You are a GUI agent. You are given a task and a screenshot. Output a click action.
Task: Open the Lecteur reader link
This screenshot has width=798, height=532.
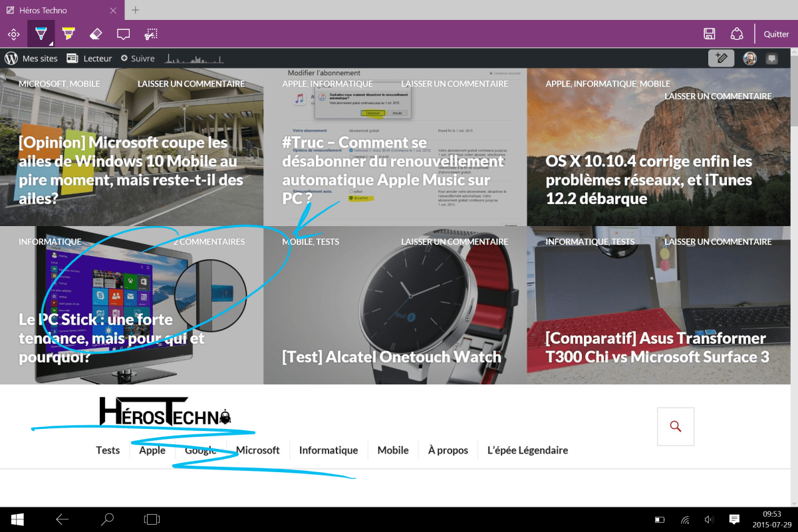[x=90, y=59]
